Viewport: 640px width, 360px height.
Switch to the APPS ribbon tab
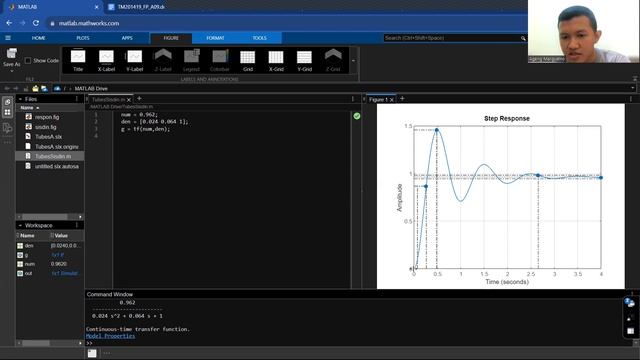point(127,38)
